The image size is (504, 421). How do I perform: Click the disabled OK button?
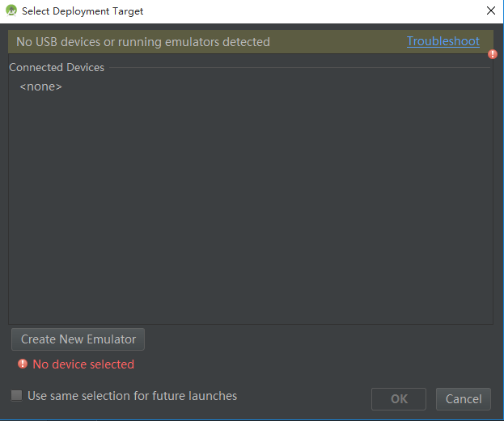click(399, 398)
